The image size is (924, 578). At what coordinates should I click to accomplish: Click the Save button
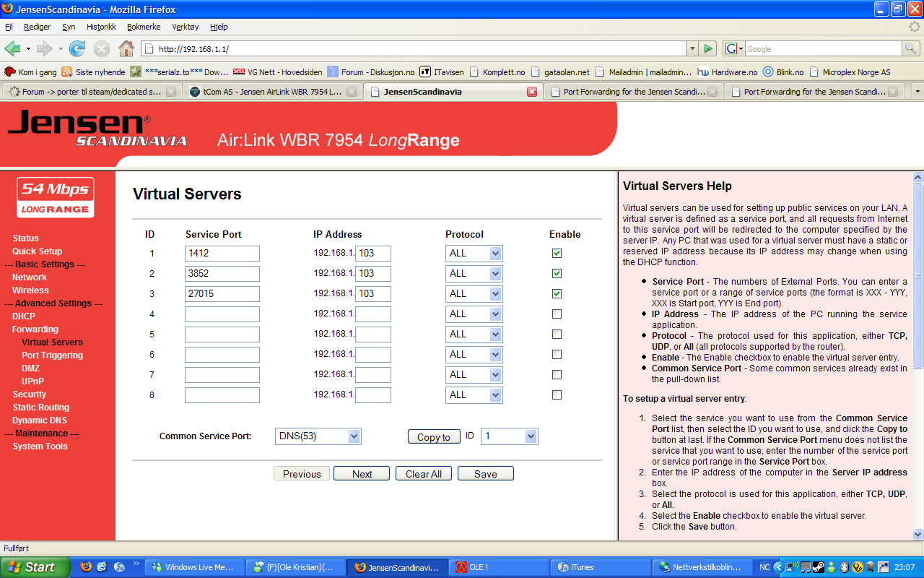click(x=485, y=474)
